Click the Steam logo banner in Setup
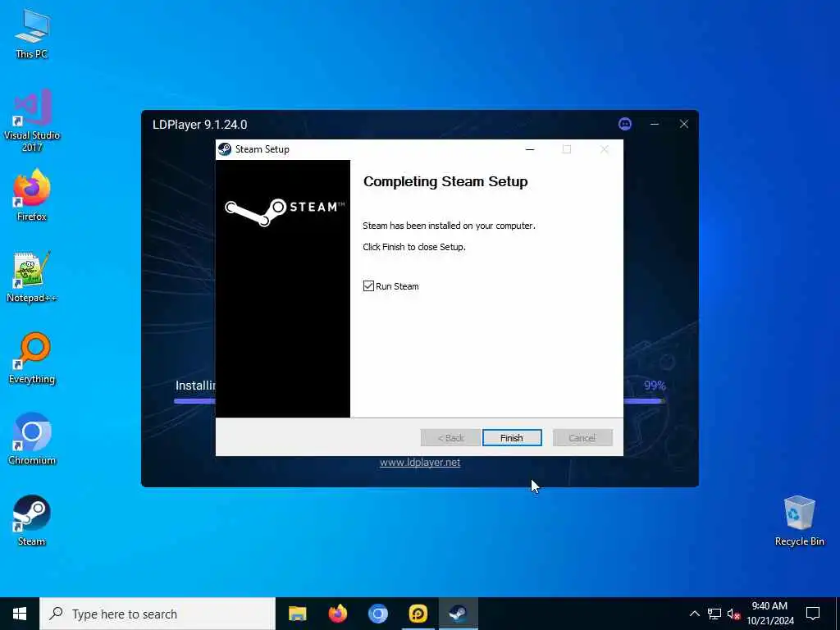Screen dimensions: 840x630 coord(283,289)
